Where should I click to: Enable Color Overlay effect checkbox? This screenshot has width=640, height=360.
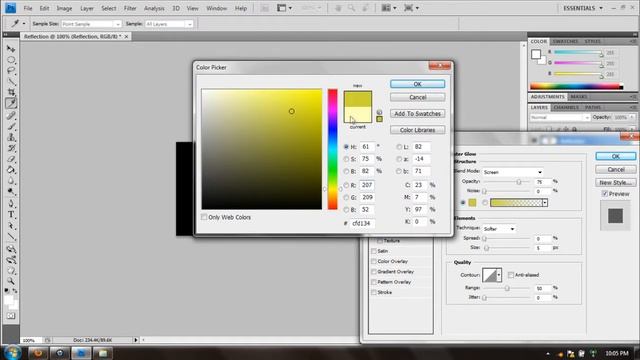tap(373, 261)
